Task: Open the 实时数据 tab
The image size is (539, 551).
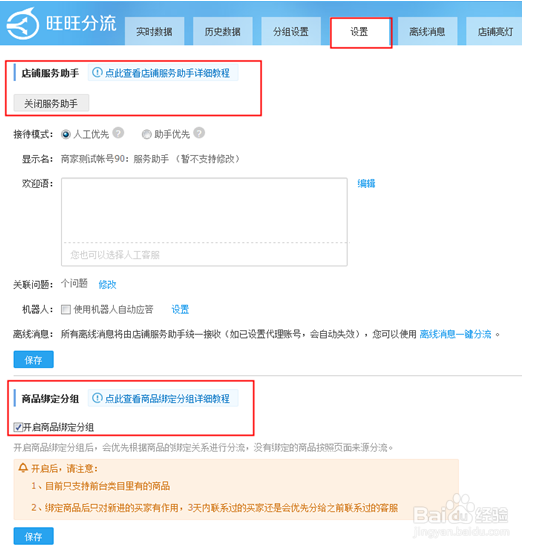Action: [x=154, y=32]
